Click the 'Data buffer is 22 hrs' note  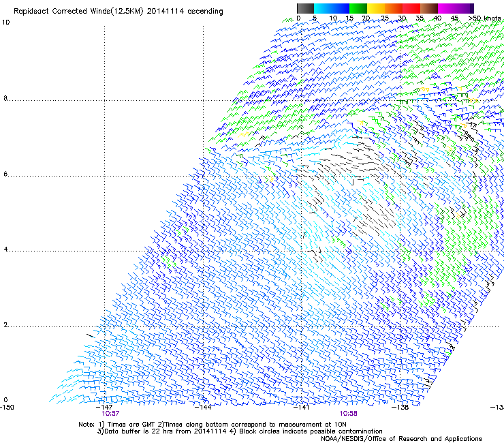click(x=162, y=431)
